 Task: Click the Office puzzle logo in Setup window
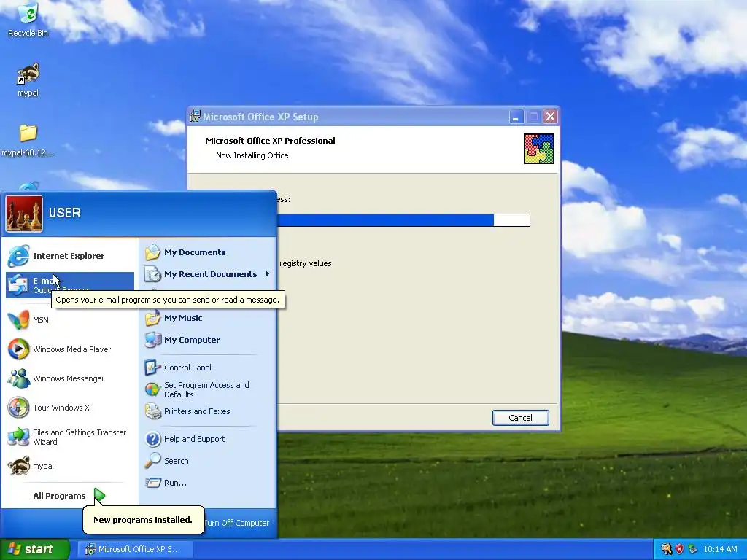click(x=539, y=149)
